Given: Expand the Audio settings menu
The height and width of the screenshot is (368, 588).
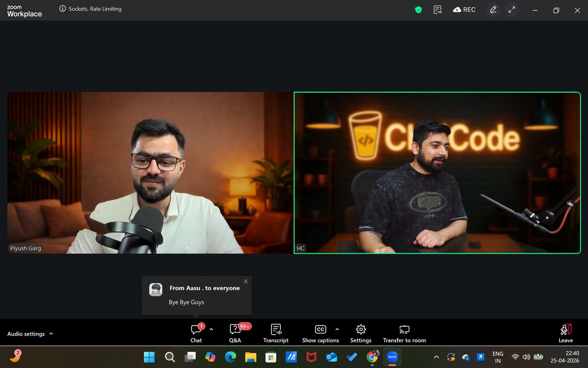Looking at the screenshot, I should point(30,334).
